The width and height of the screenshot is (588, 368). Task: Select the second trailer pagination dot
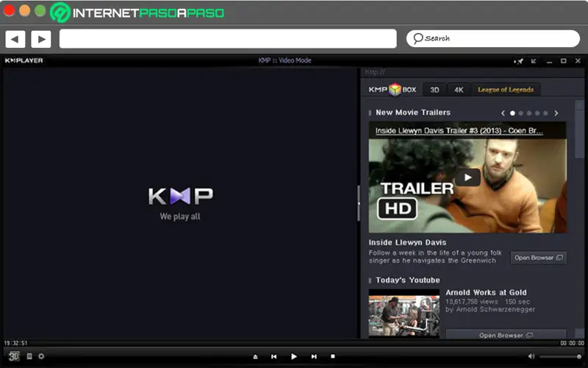coord(520,113)
